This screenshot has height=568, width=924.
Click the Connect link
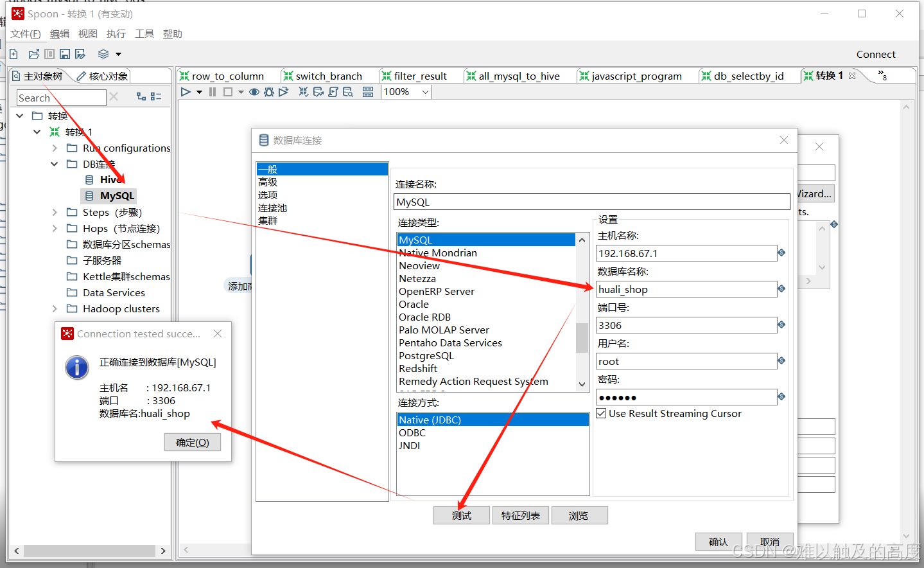876,55
